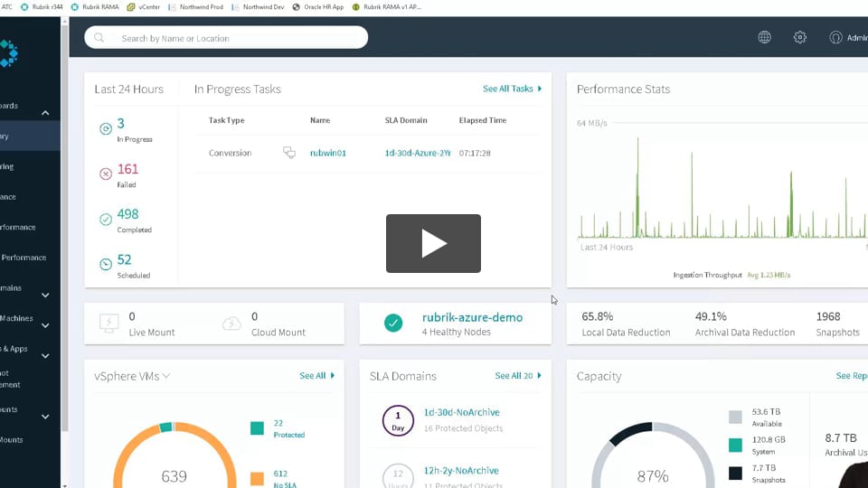Open the Oracle HR App bookmark
This screenshot has width=868, height=488.
click(318, 6)
